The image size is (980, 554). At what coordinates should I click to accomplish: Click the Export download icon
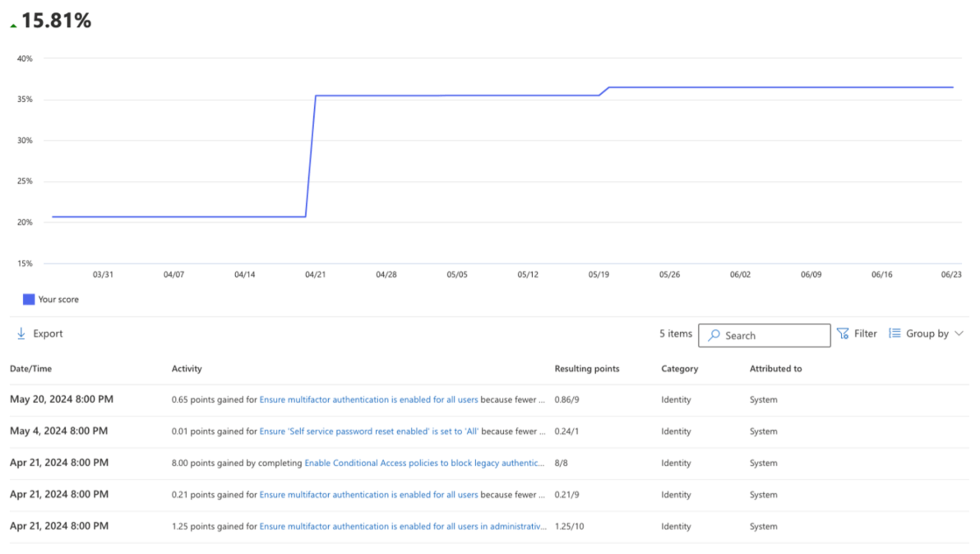coord(21,333)
